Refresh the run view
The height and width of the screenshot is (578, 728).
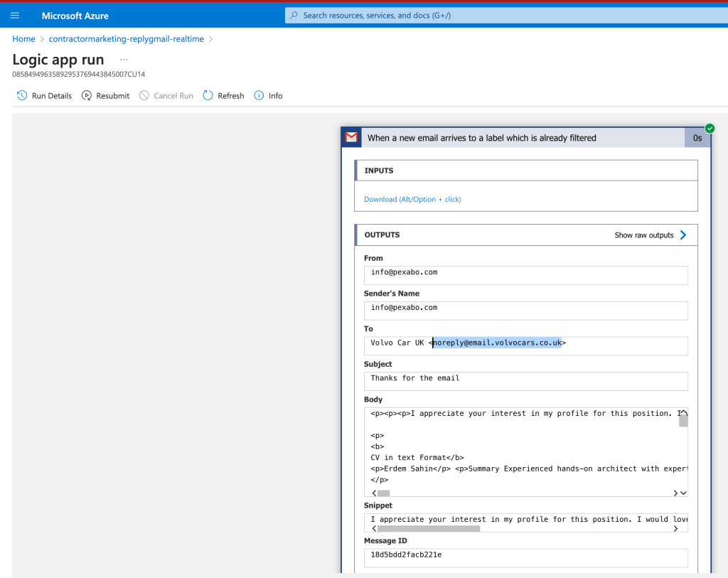(x=231, y=96)
